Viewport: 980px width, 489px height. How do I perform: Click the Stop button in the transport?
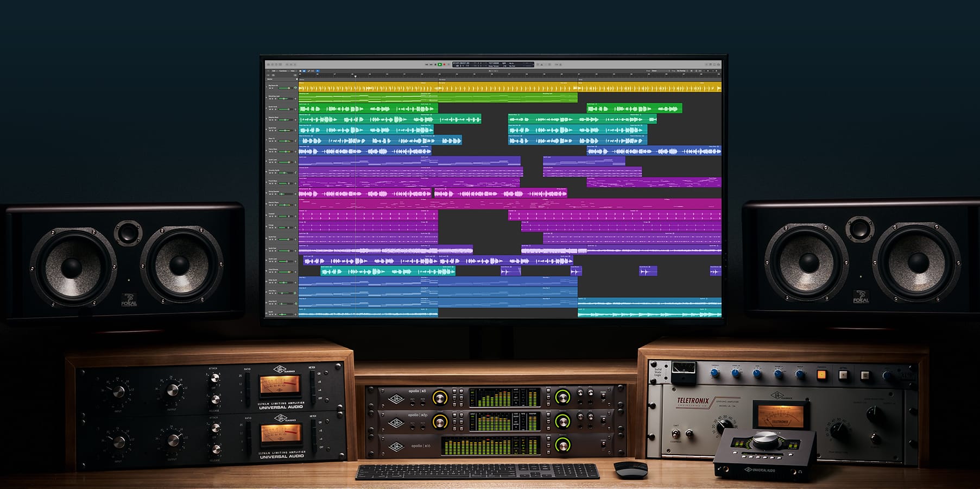tap(435, 64)
